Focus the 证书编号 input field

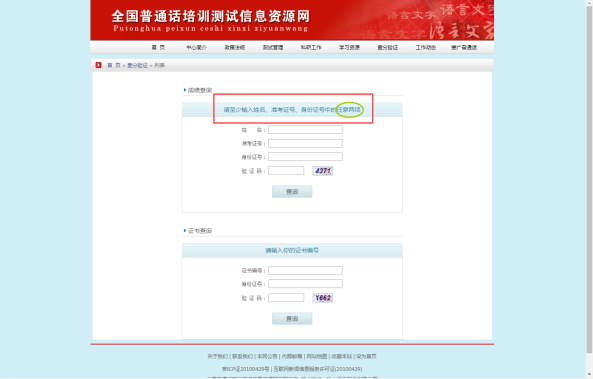[305, 270]
